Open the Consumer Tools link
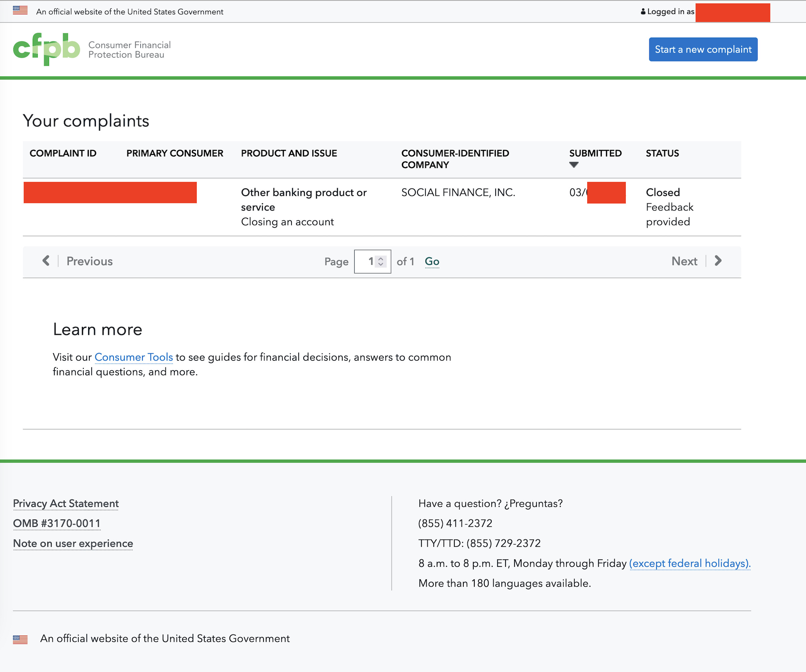The height and width of the screenshot is (672, 806). point(133,357)
